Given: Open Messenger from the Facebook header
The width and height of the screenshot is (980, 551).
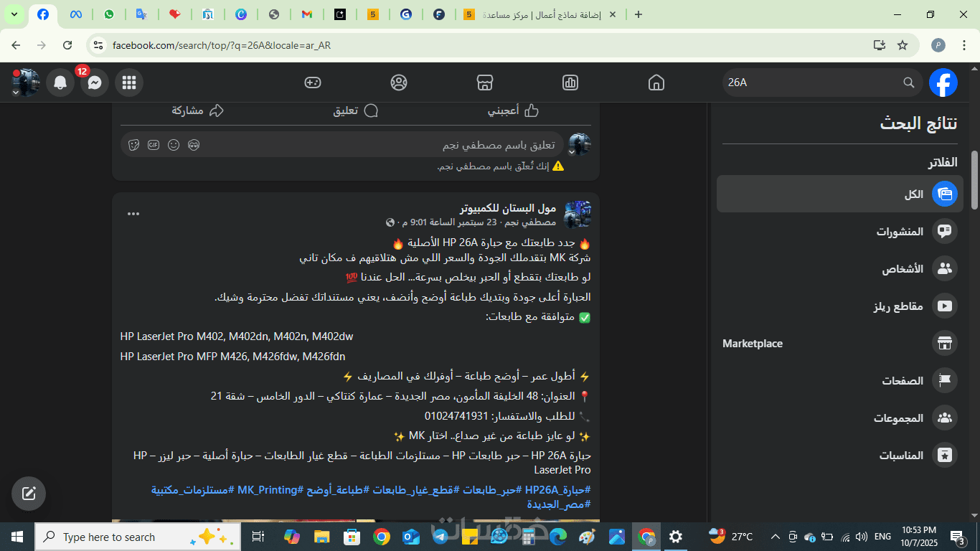Looking at the screenshot, I should [95, 83].
